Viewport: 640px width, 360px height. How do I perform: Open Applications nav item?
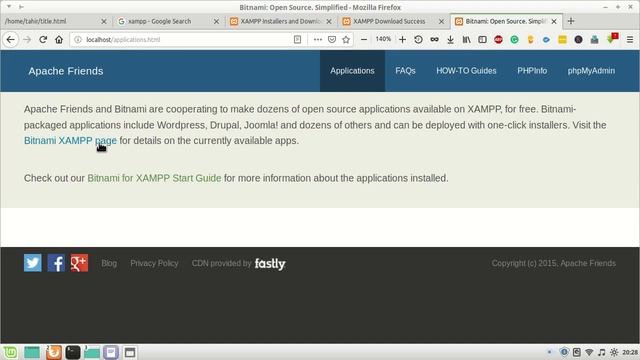coord(352,71)
